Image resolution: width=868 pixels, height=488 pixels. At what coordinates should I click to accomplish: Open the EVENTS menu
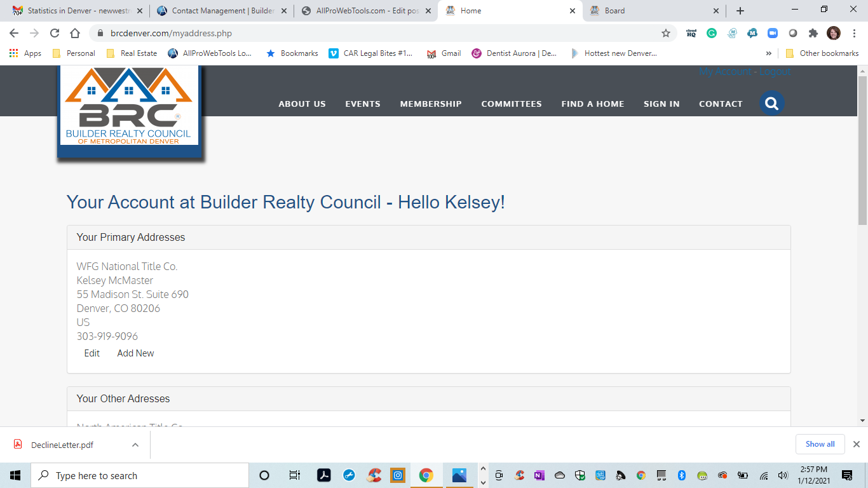pos(363,104)
